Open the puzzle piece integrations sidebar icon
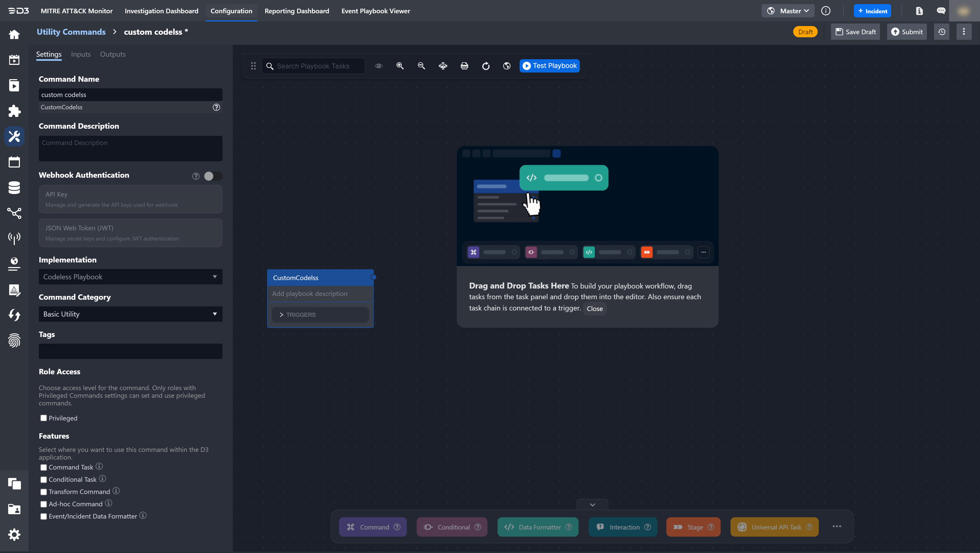Viewport: 980px width, 553px height. [x=14, y=111]
